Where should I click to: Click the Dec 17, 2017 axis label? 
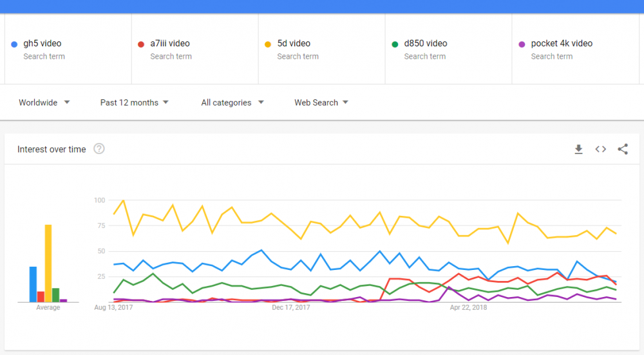pyautogui.click(x=291, y=307)
